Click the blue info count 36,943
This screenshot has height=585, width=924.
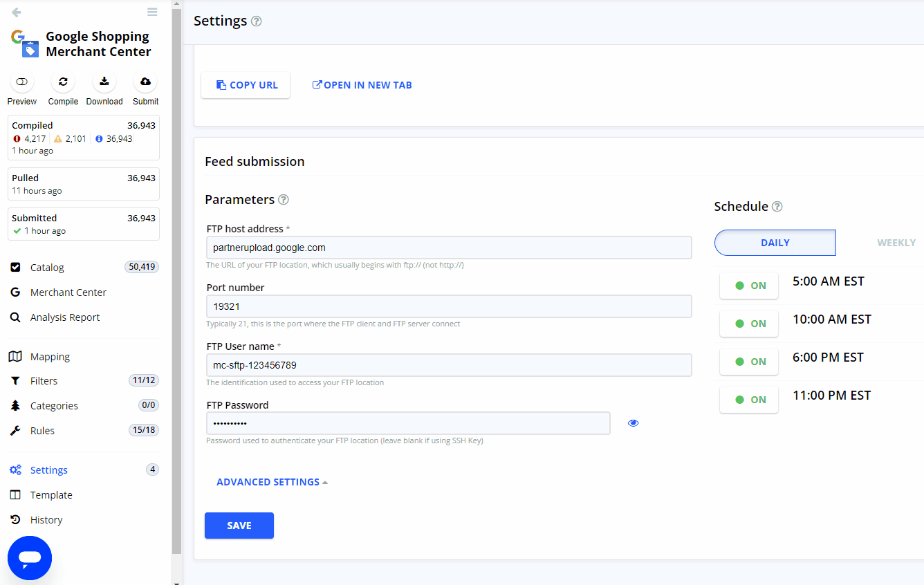(x=114, y=139)
